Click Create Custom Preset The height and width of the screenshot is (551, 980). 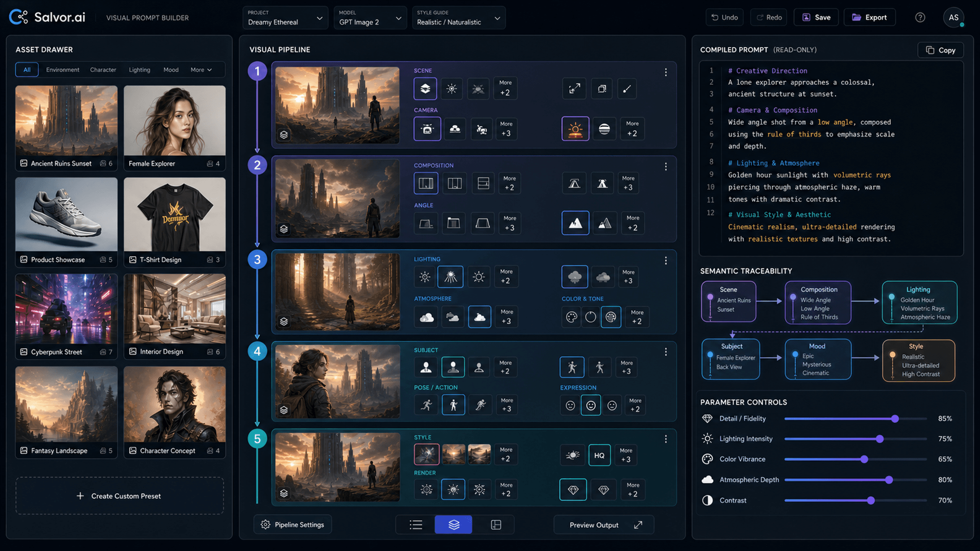[120, 496]
